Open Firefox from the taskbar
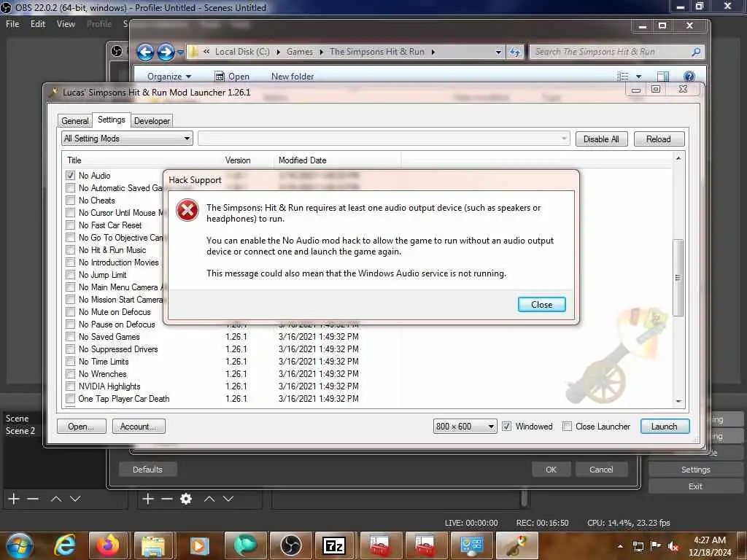 tap(108, 545)
